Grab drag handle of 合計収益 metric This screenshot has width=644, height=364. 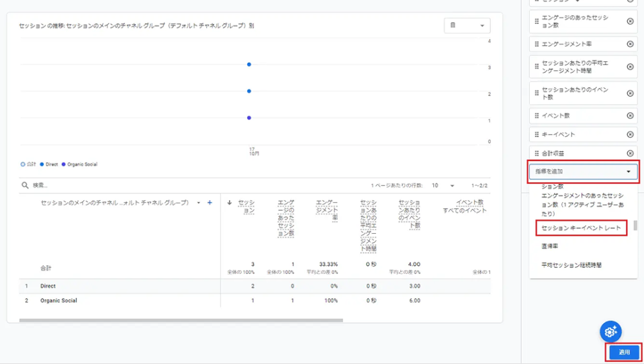click(x=537, y=153)
